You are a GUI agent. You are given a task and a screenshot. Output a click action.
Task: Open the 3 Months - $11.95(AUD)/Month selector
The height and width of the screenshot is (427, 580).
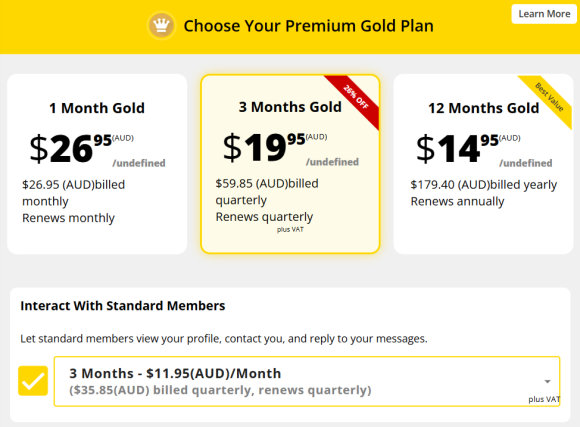[307, 381]
